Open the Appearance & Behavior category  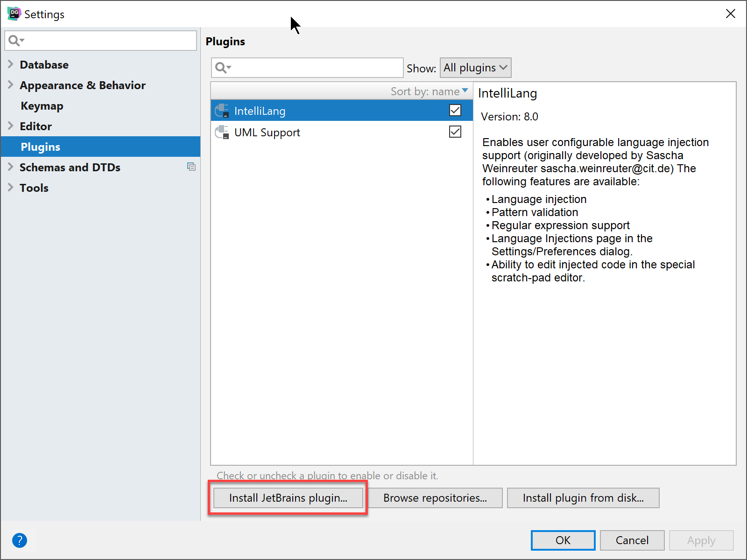[83, 85]
